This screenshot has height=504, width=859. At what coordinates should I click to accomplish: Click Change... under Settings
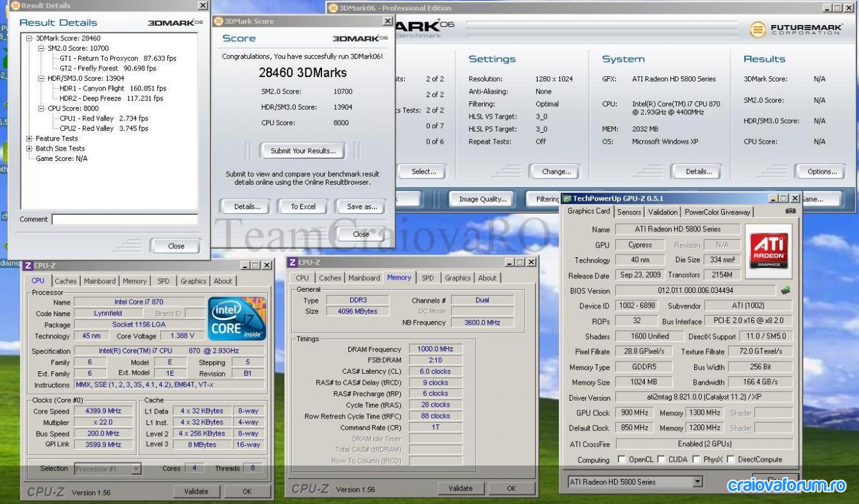click(556, 171)
